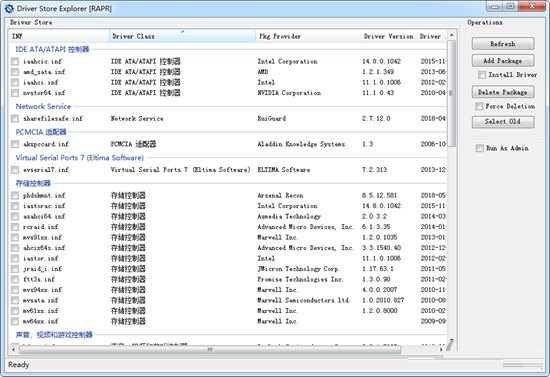
Task: Check the iaahcic.inf driver checkbox
Action: click(15, 62)
